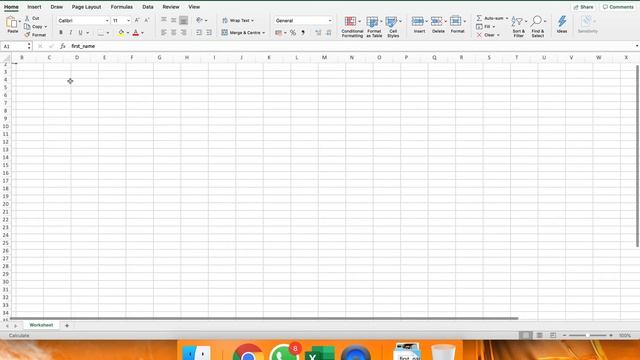Image resolution: width=640 pixels, height=360 pixels.
Task: Expand the formula bar arrow
Action: point(637,46)
